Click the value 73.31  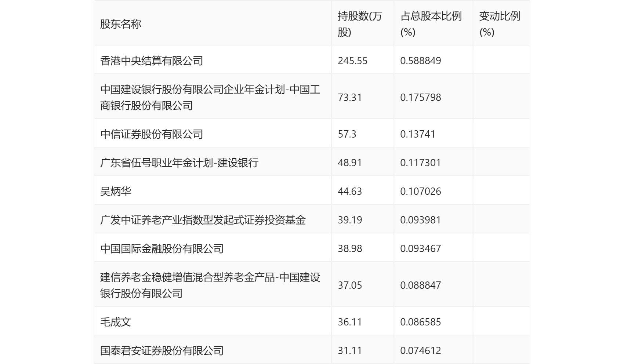[350, 97]
